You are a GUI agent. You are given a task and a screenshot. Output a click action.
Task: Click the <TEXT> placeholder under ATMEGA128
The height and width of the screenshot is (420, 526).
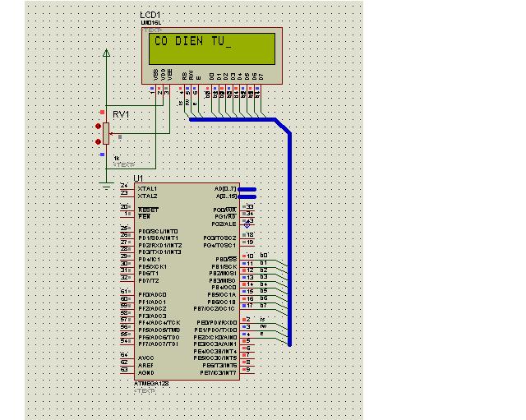[145, 390]
